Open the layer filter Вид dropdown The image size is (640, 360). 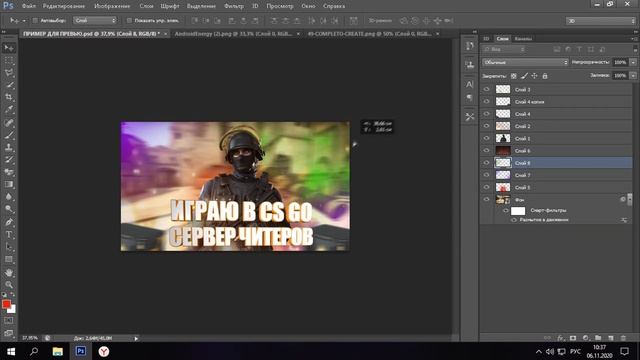click(504, 49)
